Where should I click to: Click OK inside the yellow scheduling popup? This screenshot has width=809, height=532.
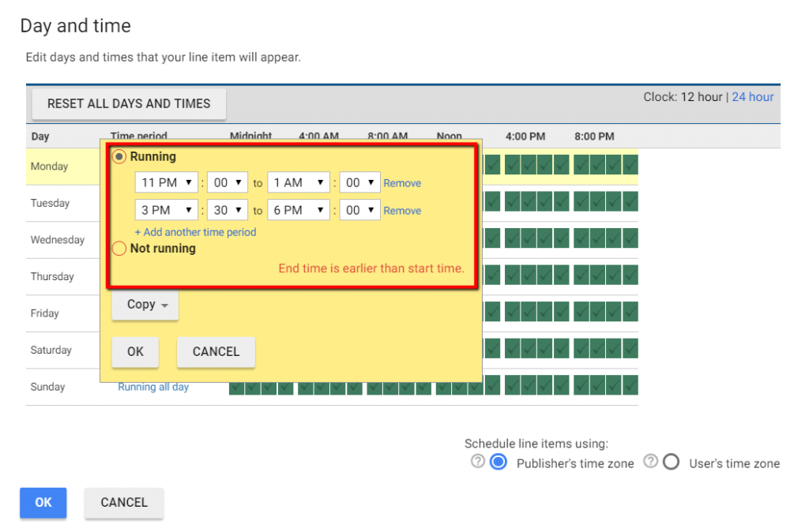(135, 352)
